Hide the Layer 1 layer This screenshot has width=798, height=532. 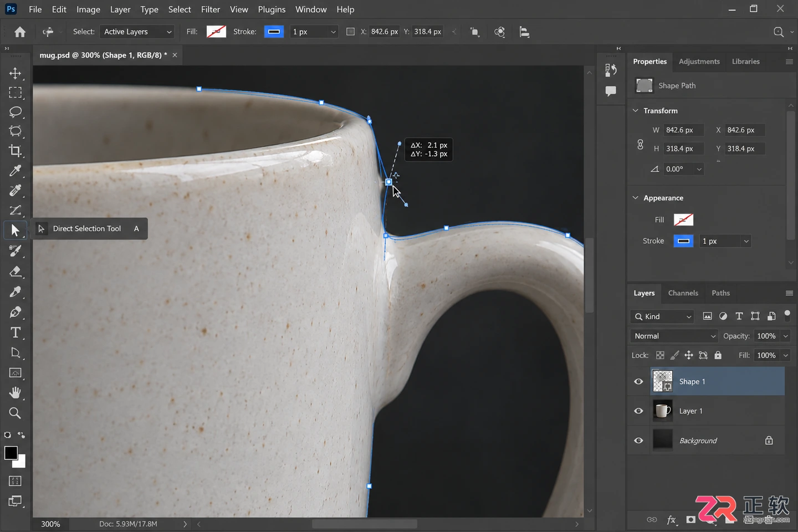pyautogui.click(x=638, y=411)
